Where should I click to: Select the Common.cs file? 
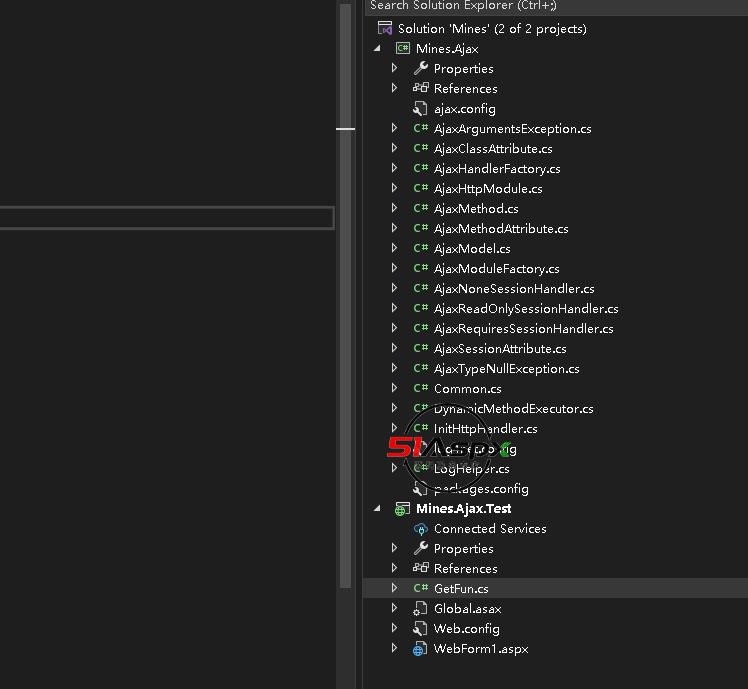tap(468, 388)
